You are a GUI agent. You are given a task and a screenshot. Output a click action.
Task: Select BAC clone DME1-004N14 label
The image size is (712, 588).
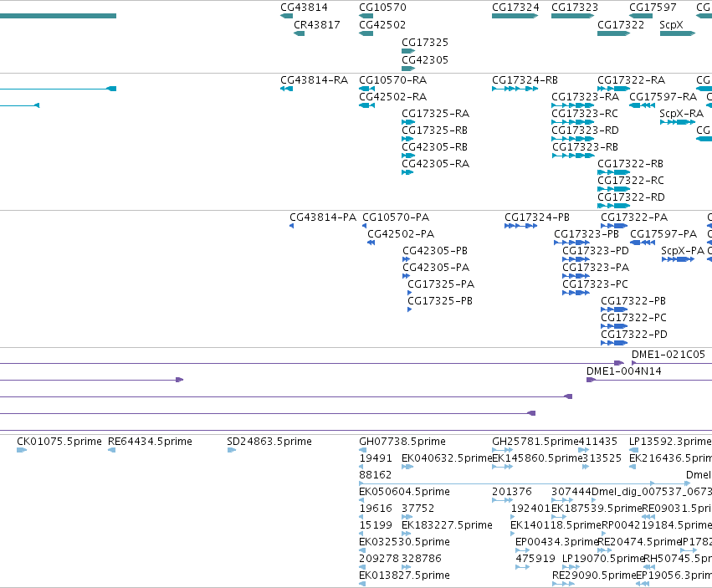pyautogui.click(x=624, y=371)
